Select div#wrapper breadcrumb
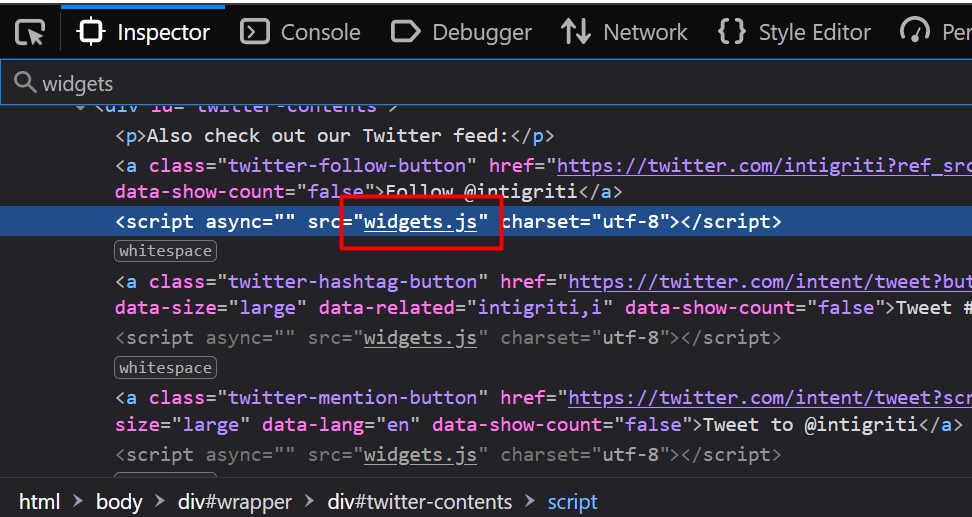This screenshot has height=517, width=972. (235, 502)
